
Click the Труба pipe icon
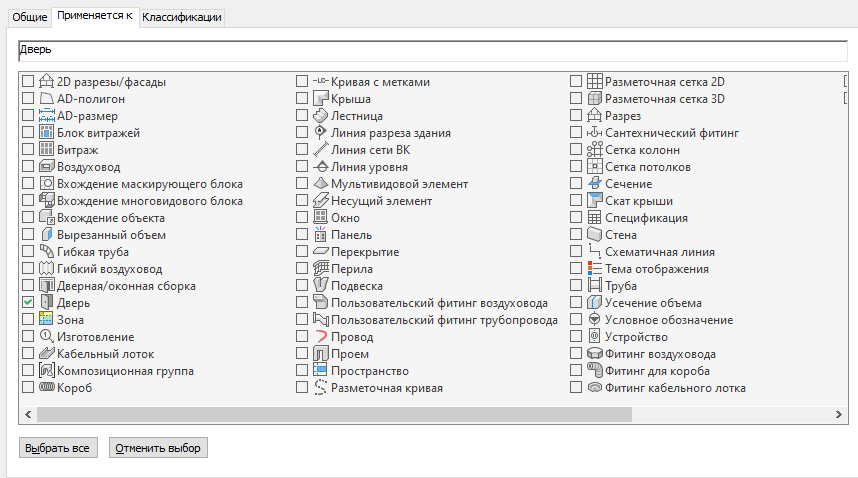point(595,286)
